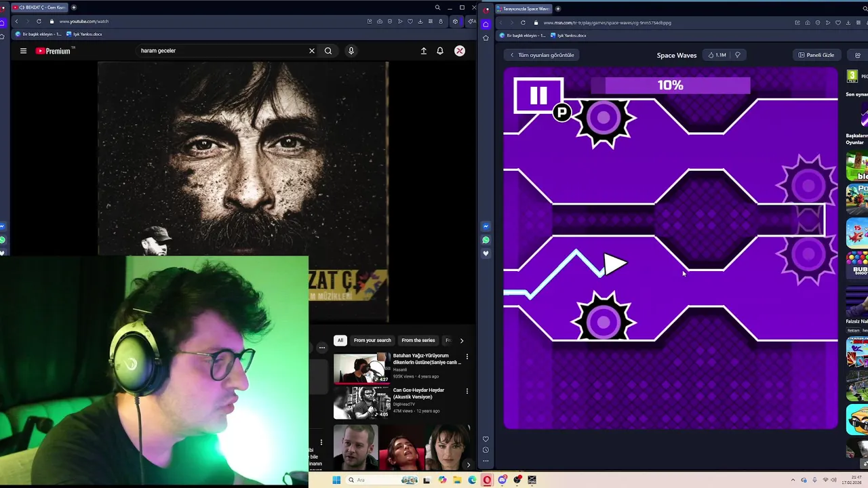Open Windows Start menu
This screenshot has height=488, width=868.
[x=336, y=480]
